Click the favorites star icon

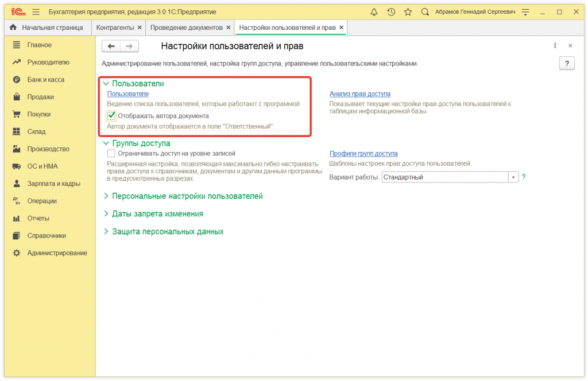408,11
